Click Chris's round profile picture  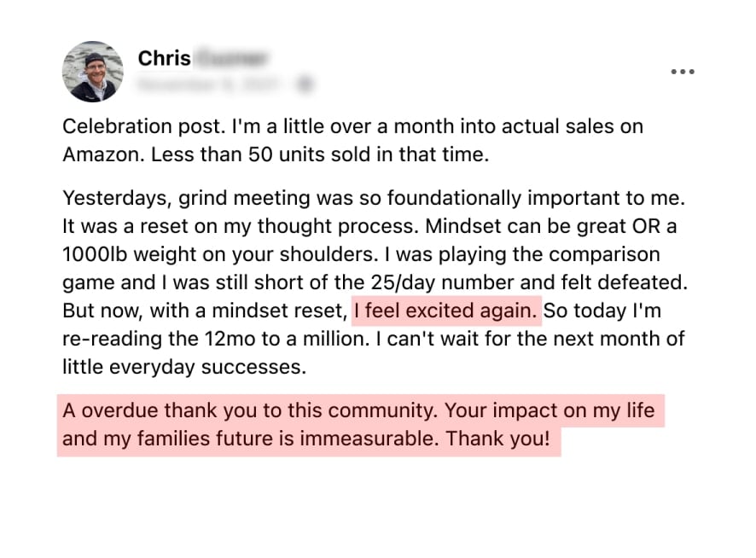92,72
